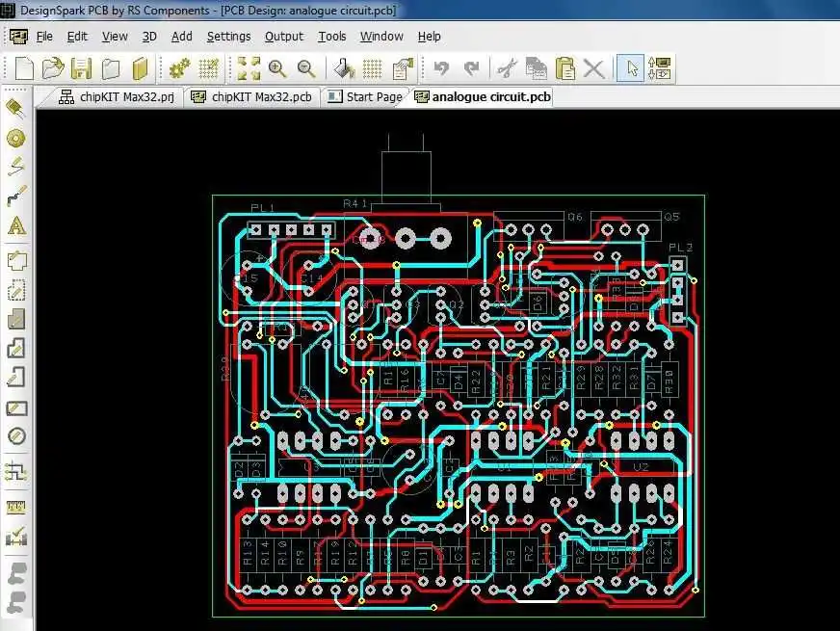840x631 pixels.
Task: Select the Add Text tool in the sidebar
Action: (15, 224)
